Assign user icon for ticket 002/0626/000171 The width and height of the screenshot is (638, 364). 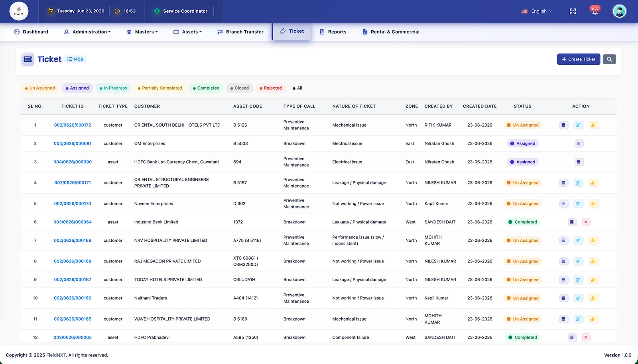(x=593, y=183)
